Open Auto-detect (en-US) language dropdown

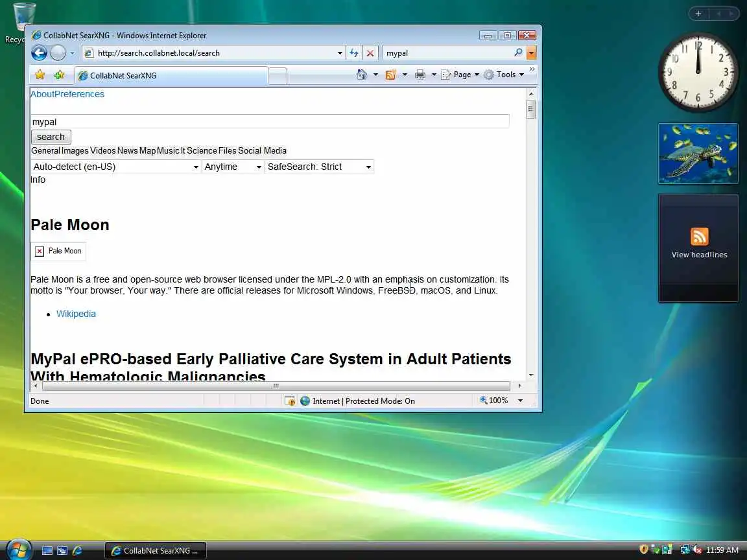click(116, 167)
